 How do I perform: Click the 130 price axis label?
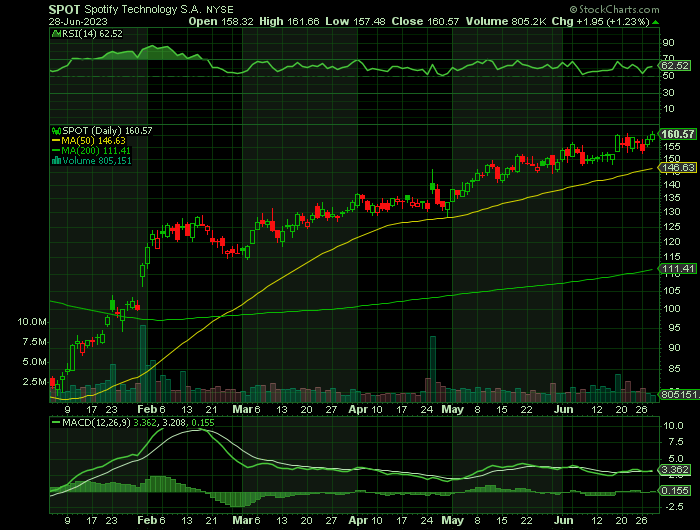click(x=671, y=212)
